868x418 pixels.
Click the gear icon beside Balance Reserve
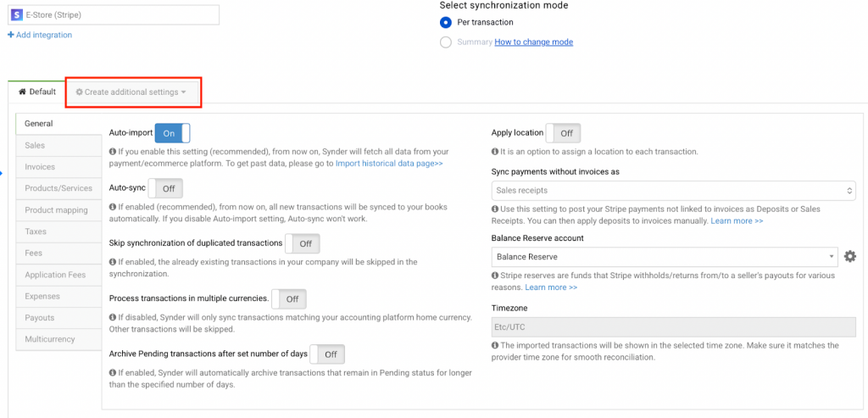849,256
